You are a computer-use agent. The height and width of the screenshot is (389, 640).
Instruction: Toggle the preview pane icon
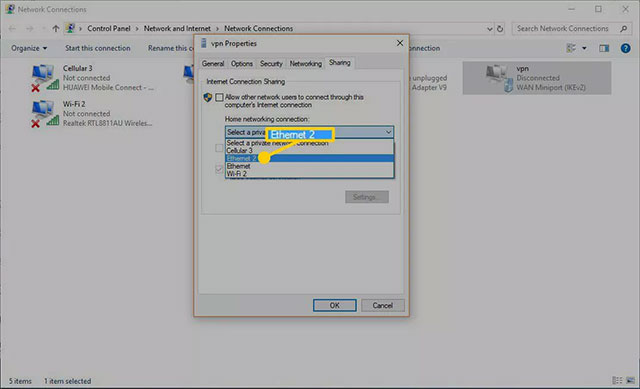(x=604, y=48)
